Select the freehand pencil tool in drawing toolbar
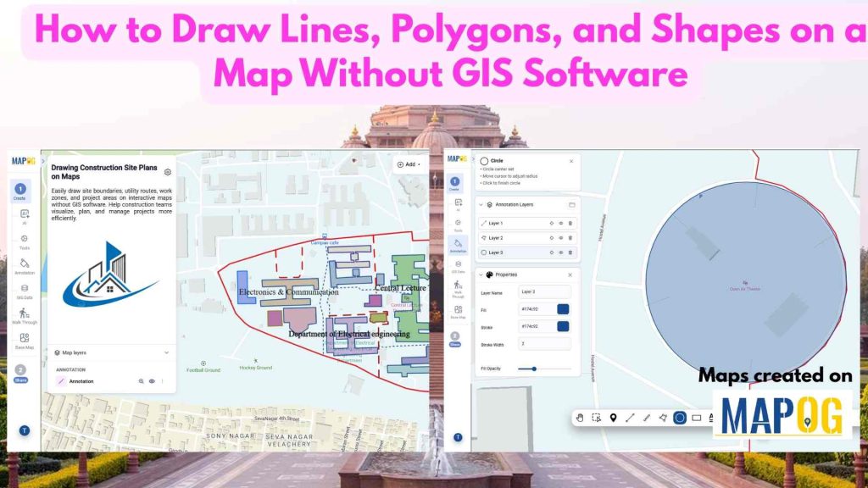 tap(647, 418)
